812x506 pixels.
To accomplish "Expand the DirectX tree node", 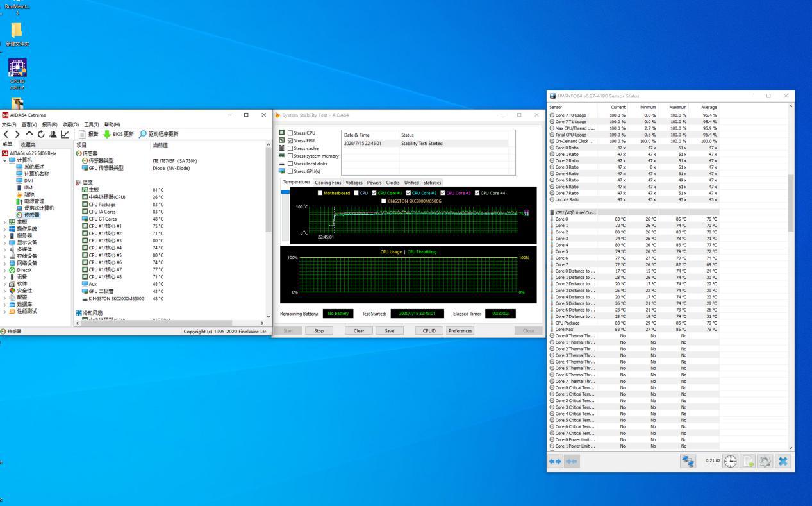I will point(5,270).
